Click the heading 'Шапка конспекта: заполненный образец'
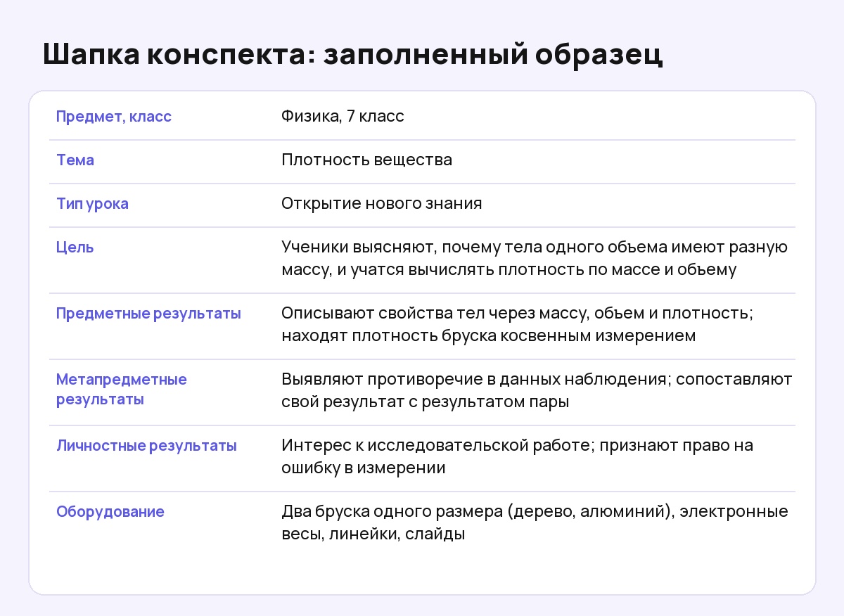 352,56
